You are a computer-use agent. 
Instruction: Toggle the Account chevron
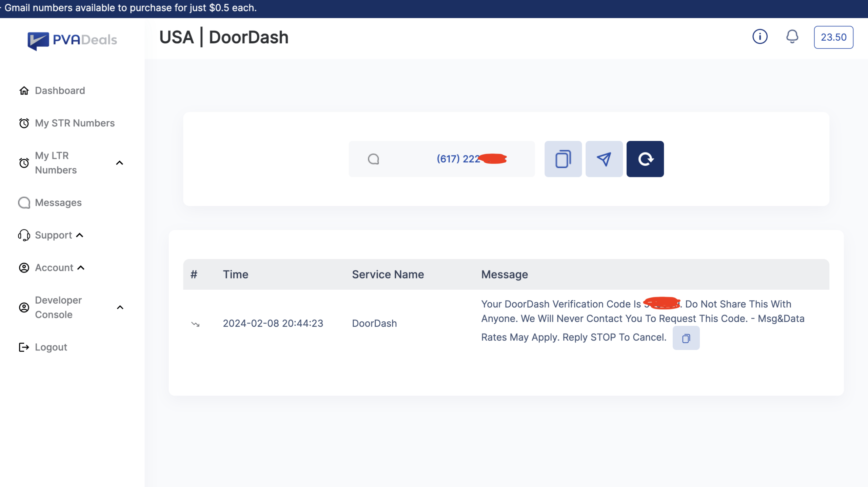tap(81, 268)
